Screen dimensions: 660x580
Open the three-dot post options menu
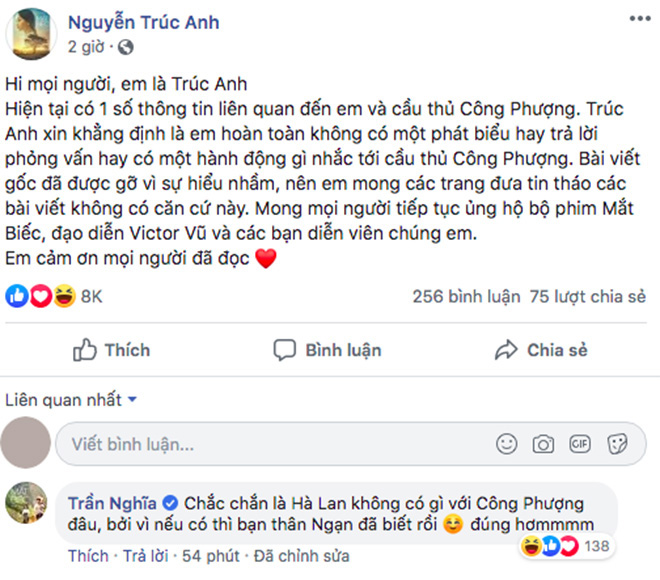[x=640, y=19]
